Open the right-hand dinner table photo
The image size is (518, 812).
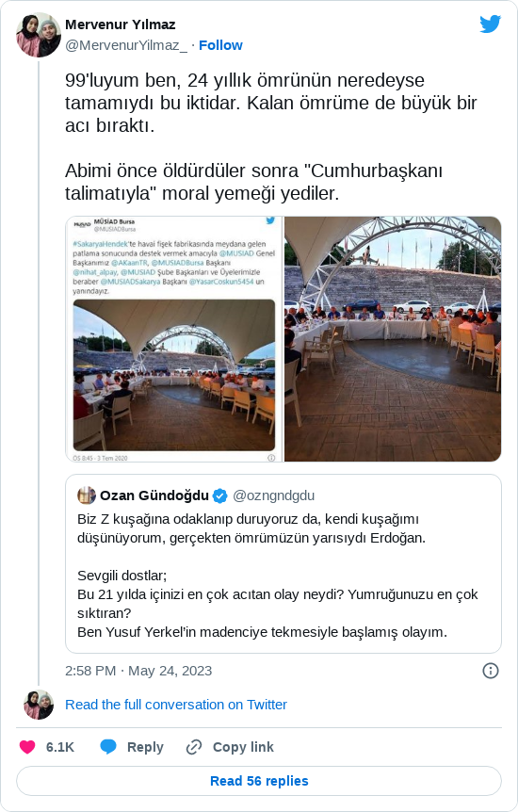[393, 339]
